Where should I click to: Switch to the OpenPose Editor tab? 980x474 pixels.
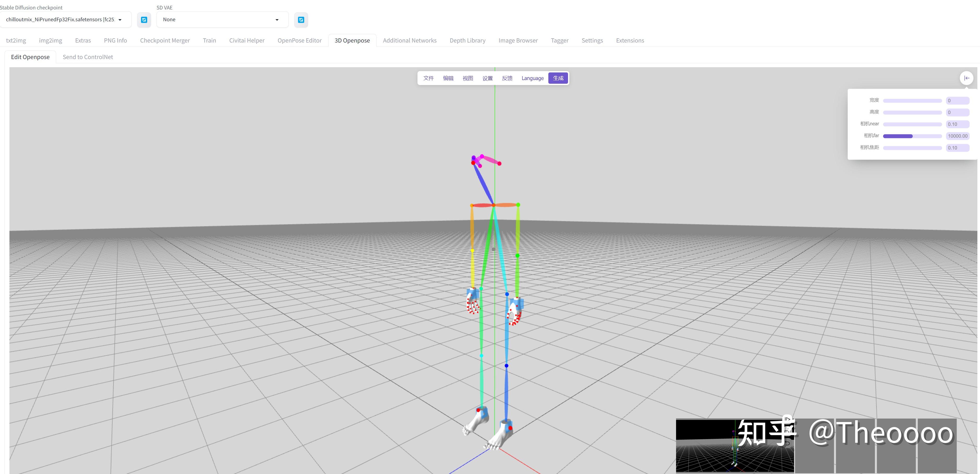[299, 40]
